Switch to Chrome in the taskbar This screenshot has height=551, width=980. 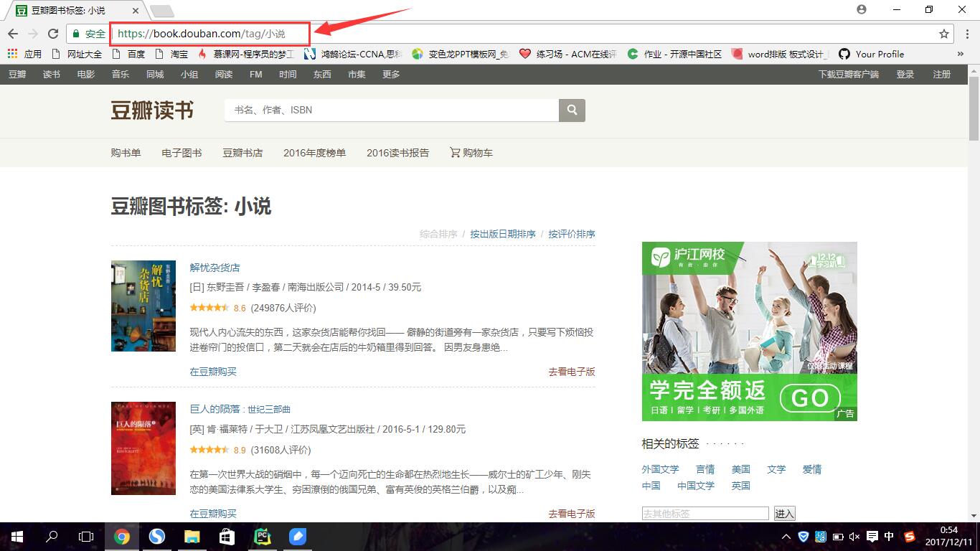click(121, 537)
